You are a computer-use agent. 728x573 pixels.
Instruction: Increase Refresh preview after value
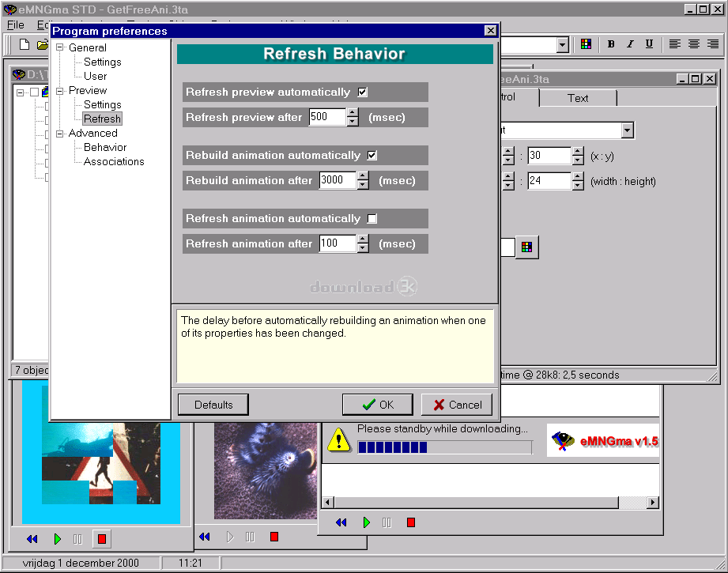353,112
